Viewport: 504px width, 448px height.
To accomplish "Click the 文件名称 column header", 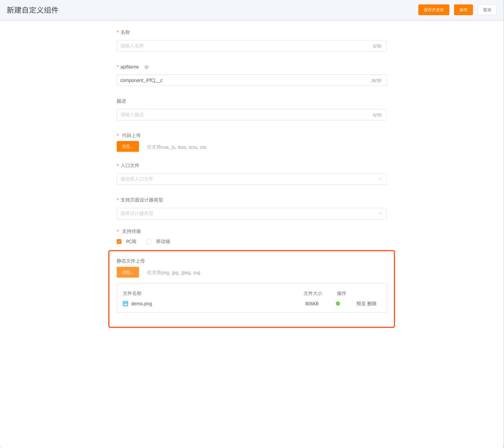I will [x=132, y=293].
